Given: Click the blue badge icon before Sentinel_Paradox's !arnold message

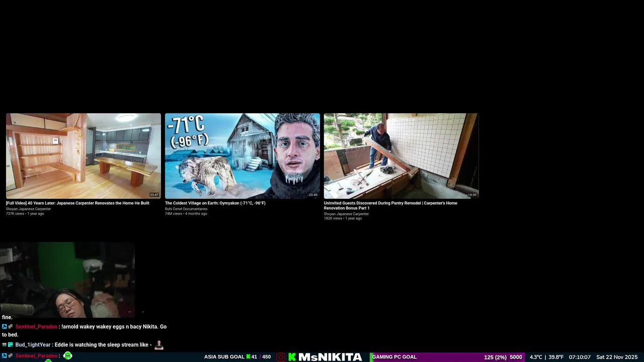Looking at the screenshot, I should [x=5, y=327].
